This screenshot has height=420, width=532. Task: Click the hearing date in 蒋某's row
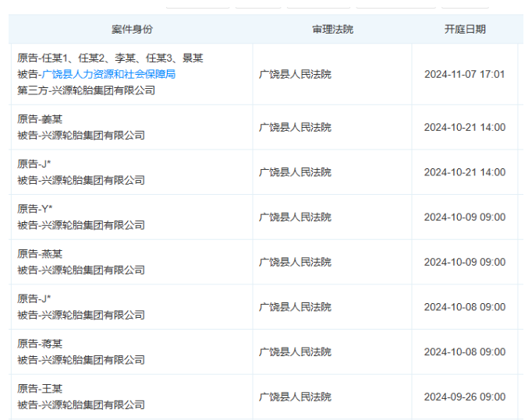[x=464, y=351]
